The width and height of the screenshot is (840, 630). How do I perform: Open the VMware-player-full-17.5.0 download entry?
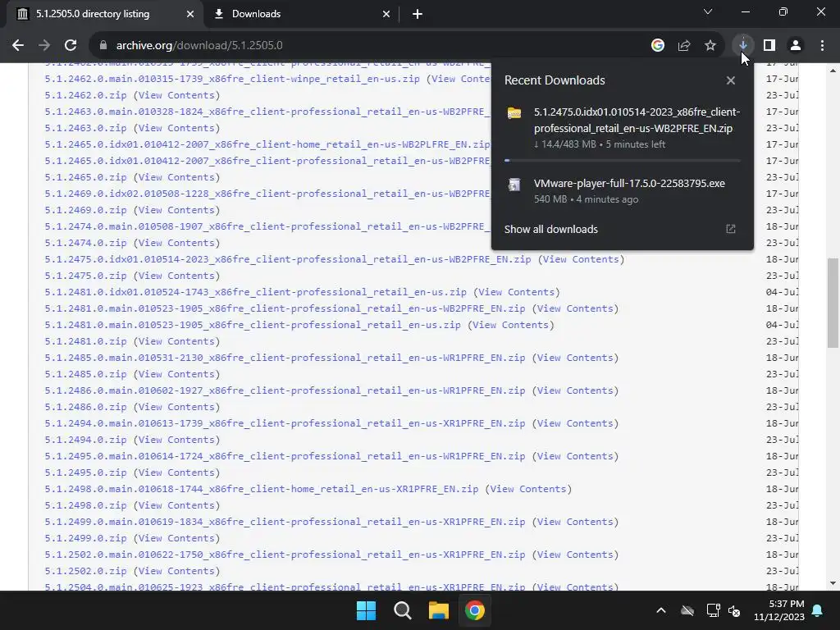tap(623, 190)
